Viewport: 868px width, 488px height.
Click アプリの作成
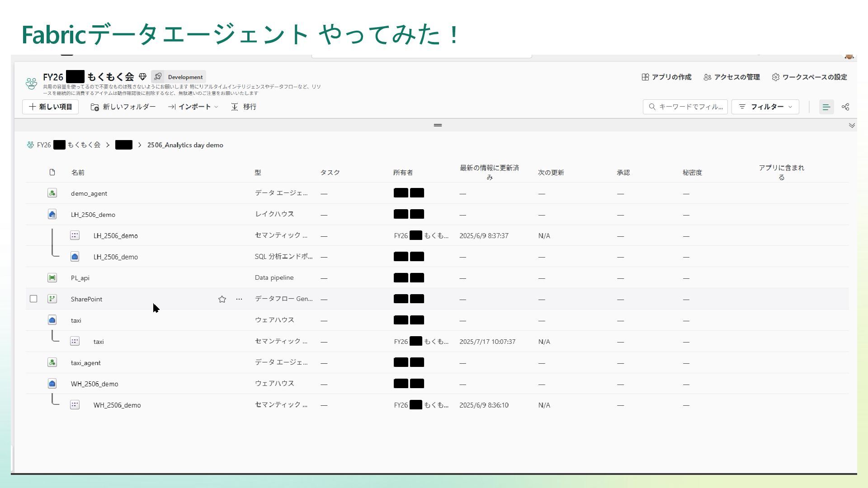pos(667,77)
